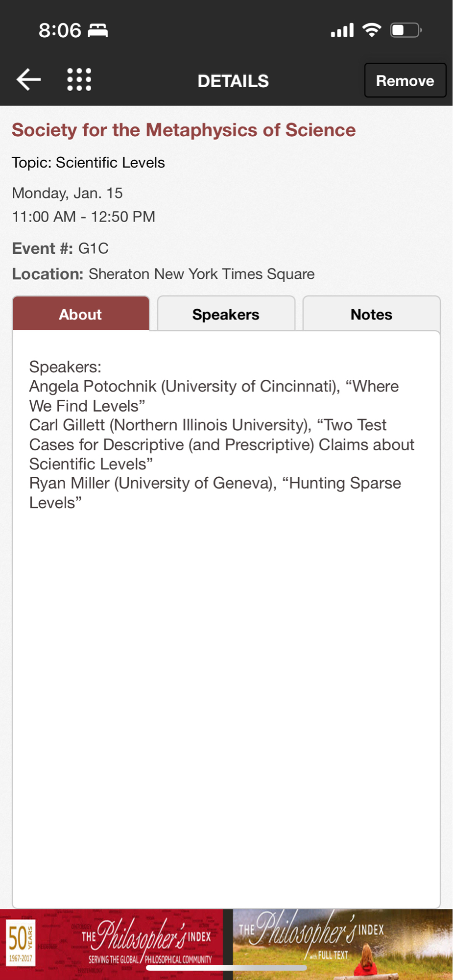Switch to the Speakers tab
Viewport: 453px width, 980px height.
point(226,314)
